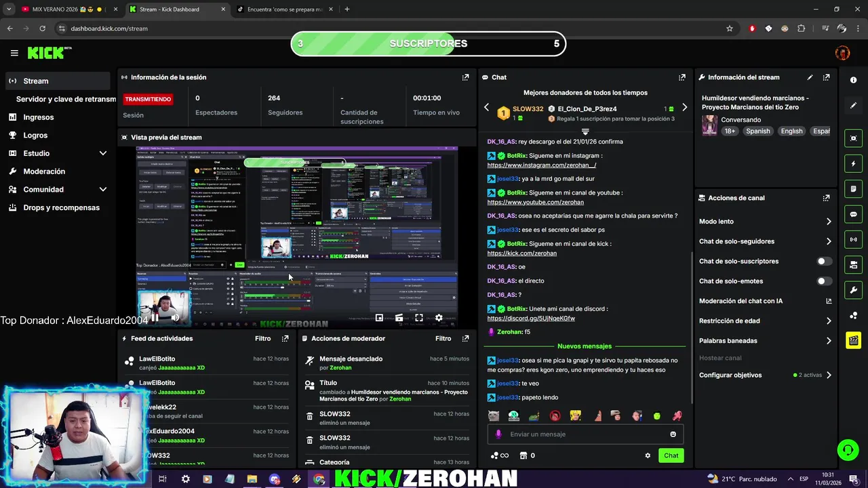Pop out the Acciones de moderador panel

(x=465, y=338)
